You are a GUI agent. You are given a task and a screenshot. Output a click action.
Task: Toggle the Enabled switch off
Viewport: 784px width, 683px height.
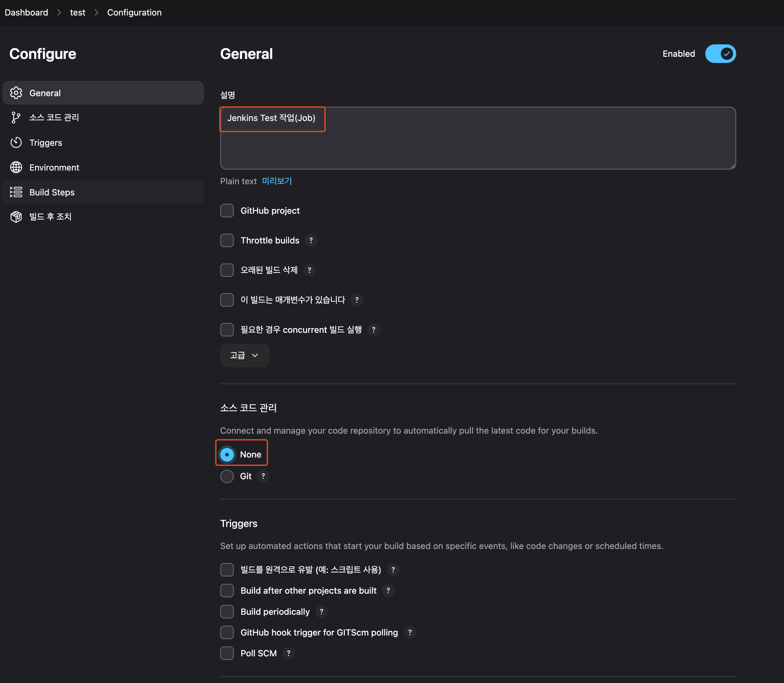coord(720,54)
